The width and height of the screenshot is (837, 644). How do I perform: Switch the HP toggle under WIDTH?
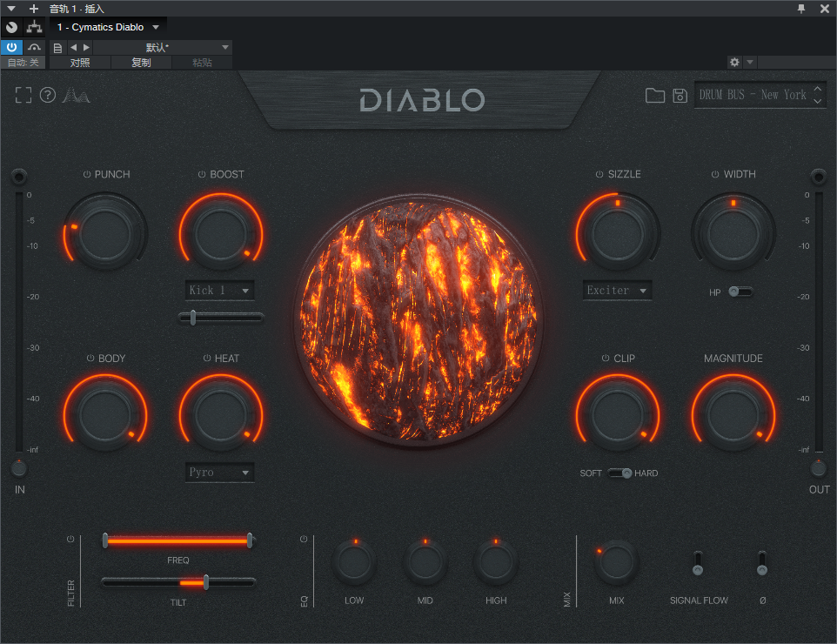point(741,292)
